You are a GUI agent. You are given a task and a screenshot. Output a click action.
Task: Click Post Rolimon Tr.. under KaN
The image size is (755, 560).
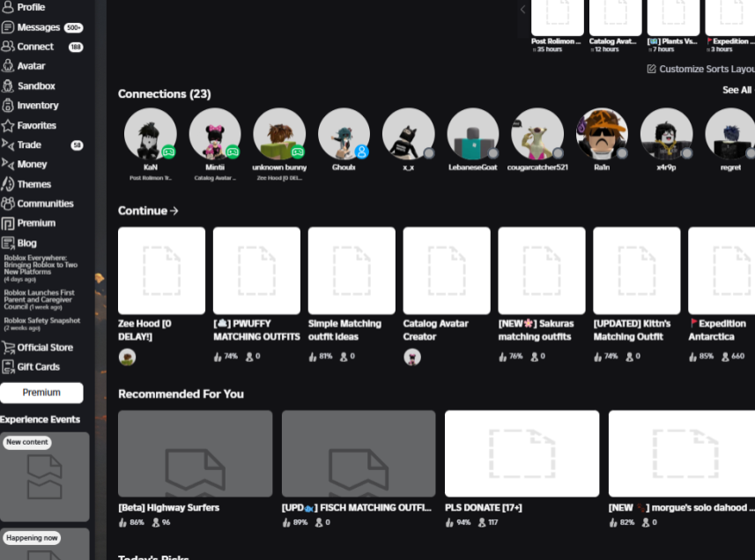pos(151,178)
